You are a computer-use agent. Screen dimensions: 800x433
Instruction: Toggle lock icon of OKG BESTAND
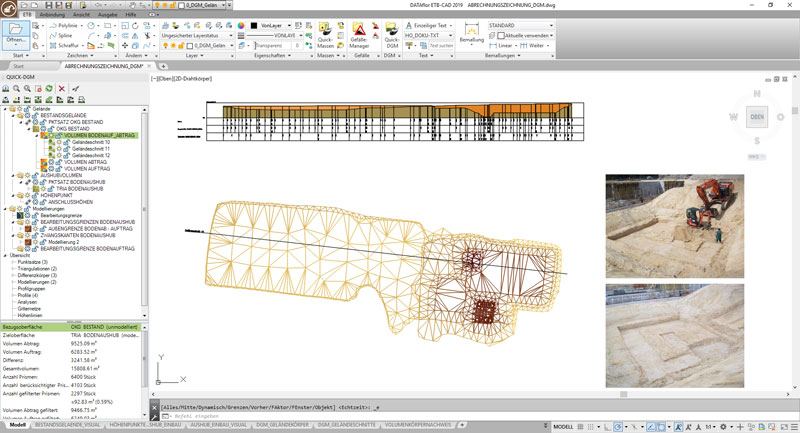[51, 129]
